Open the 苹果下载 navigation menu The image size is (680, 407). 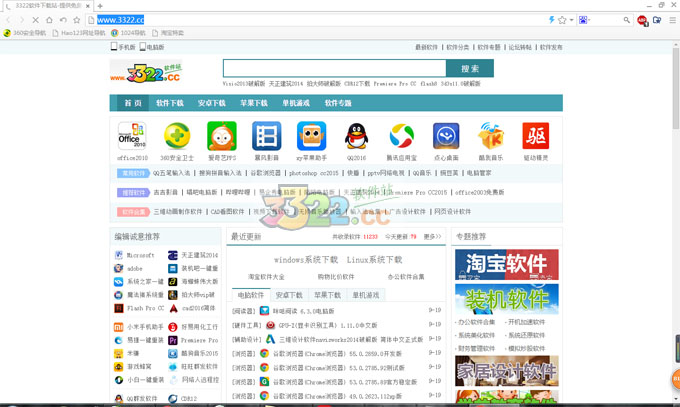point(254,103)
